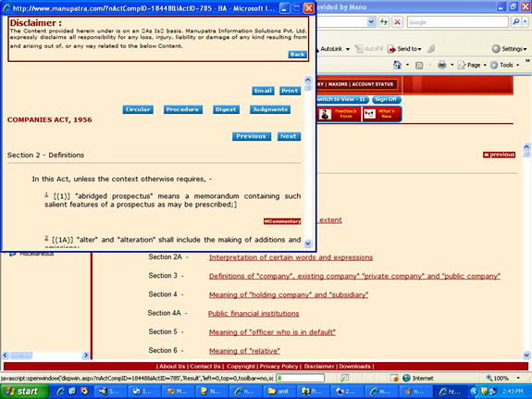Screen dimensions: 532x399
Task: Open the amit folder taskbar button
Action: pyautogui.click(x=280, y=392)
